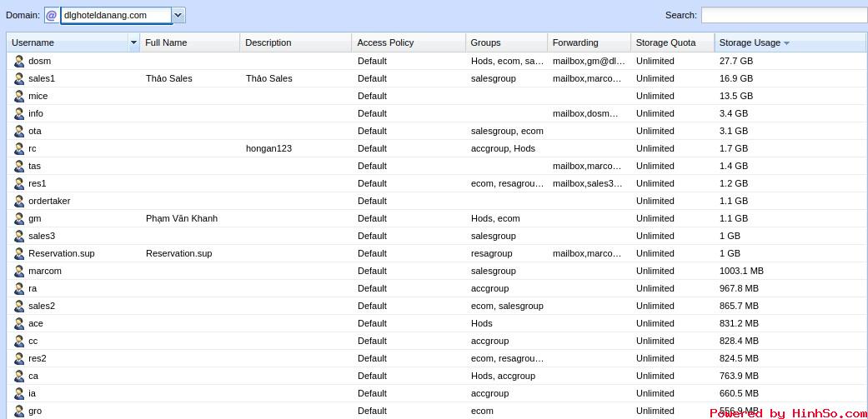Click the user icon beside sales1

click(19, 78)
